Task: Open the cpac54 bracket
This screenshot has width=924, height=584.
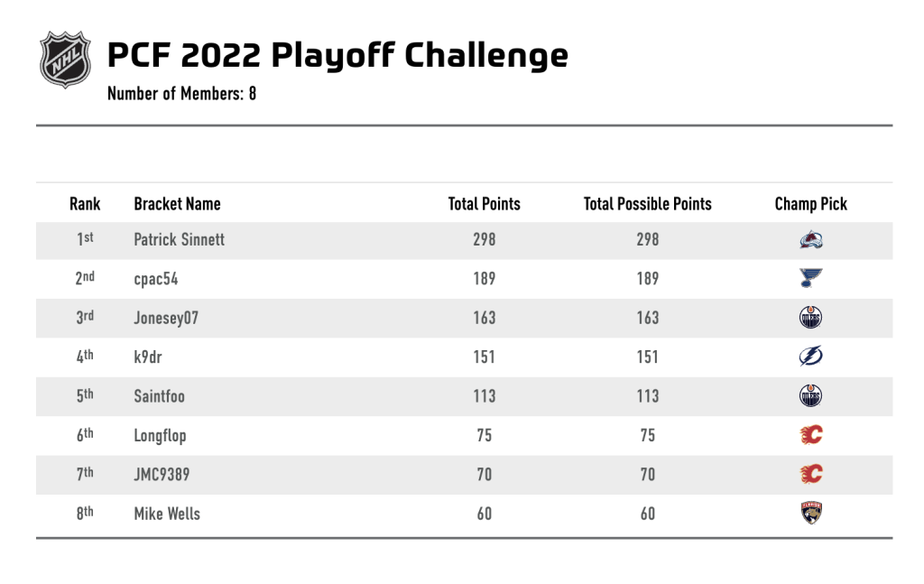Action: 156,279
